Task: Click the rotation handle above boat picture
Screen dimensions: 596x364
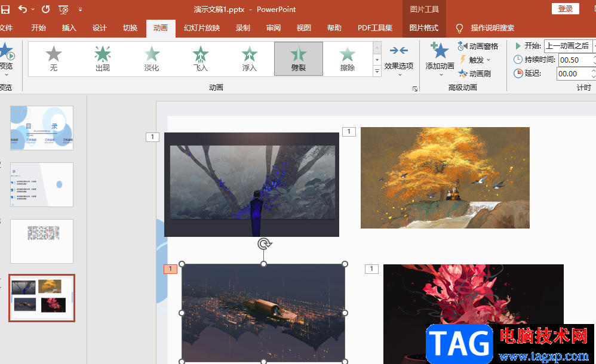Action: [264, 243]
